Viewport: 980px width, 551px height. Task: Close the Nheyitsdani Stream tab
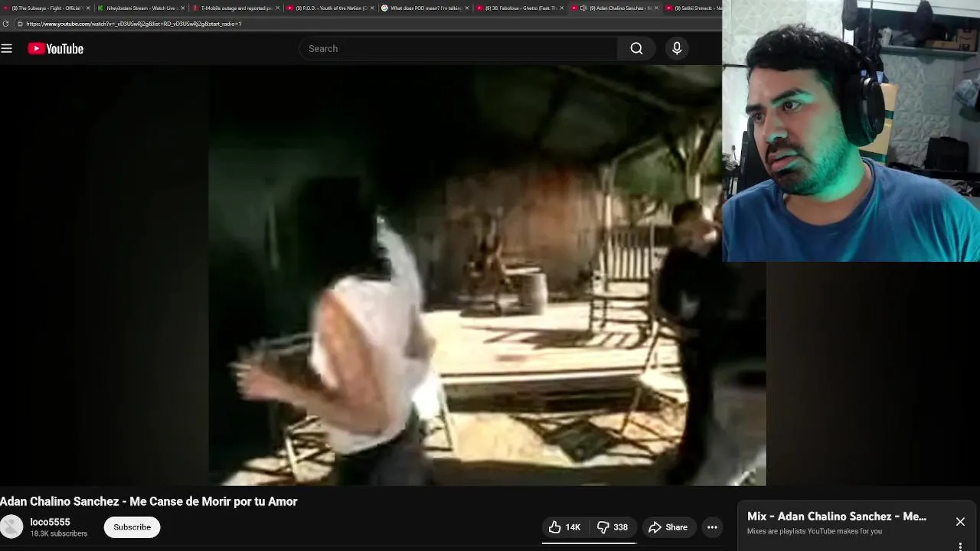(x=182, y=8)
